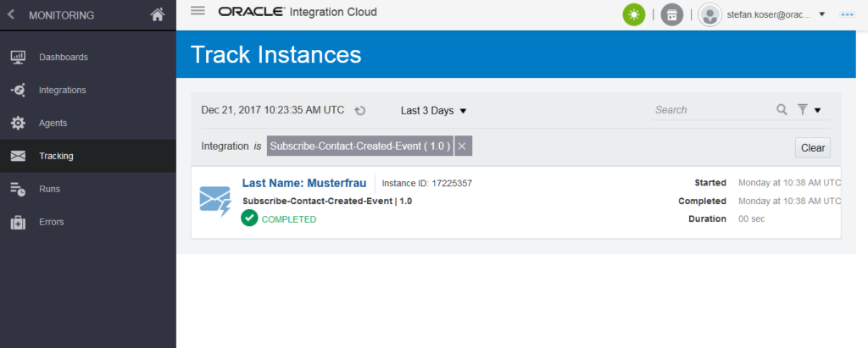The width and height of the screenshot is (868, 348).
Task: Click the green completed checkmark icon
Action: [x=249, y=218]
